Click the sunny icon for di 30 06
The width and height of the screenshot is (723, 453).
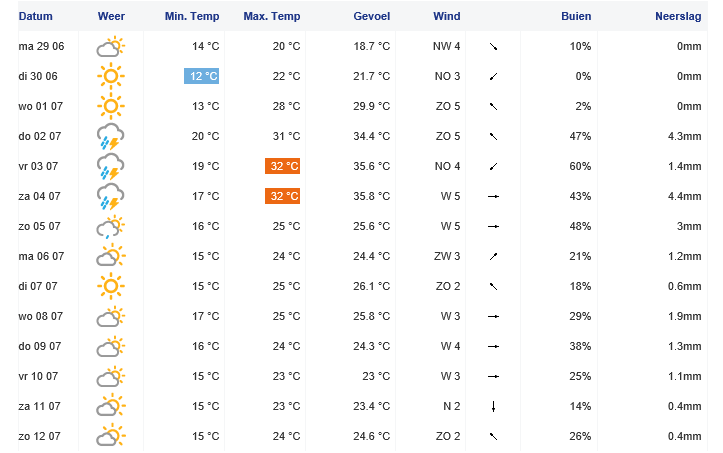coord(111,76)
